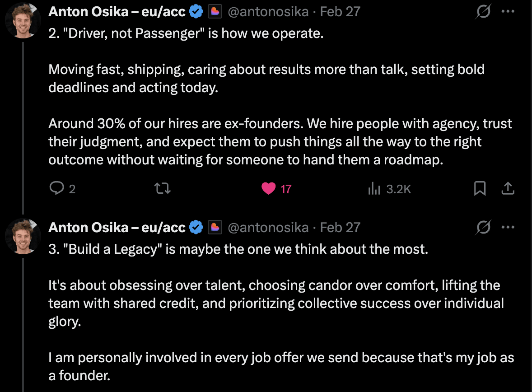Share the Driver tweet via share icon
The image size is (532, 392).
point(508,188)
